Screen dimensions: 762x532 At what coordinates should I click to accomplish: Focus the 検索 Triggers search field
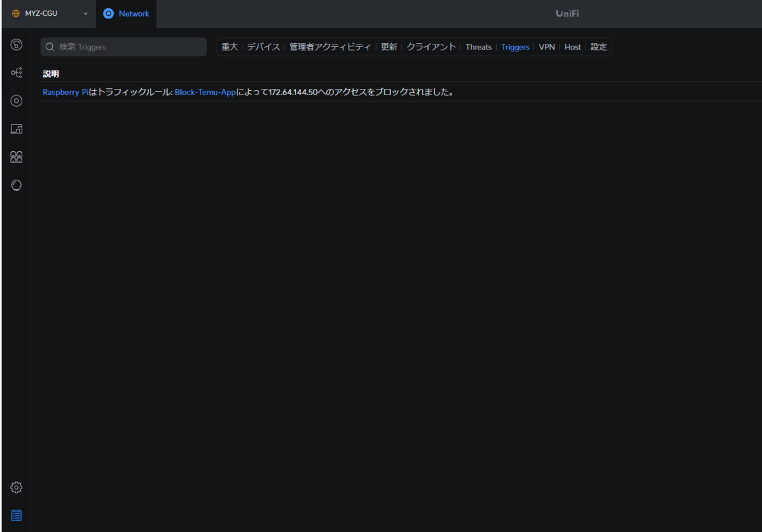tap(124, 47)
